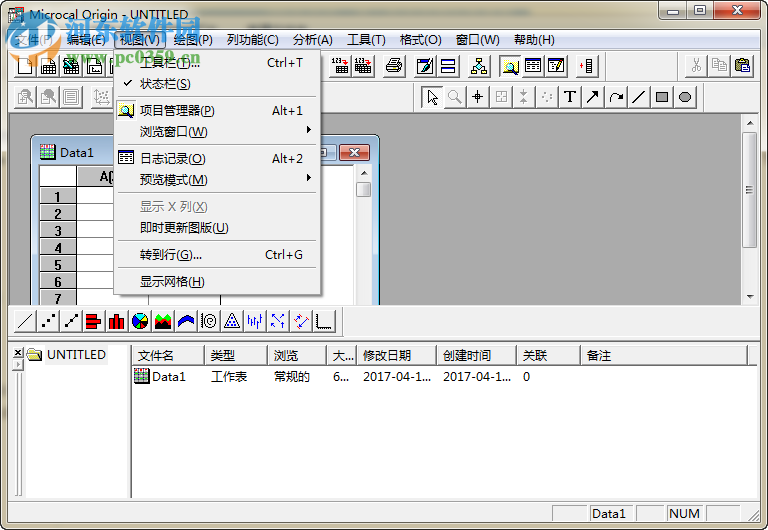Sort by 创建时间 column header

476,356
